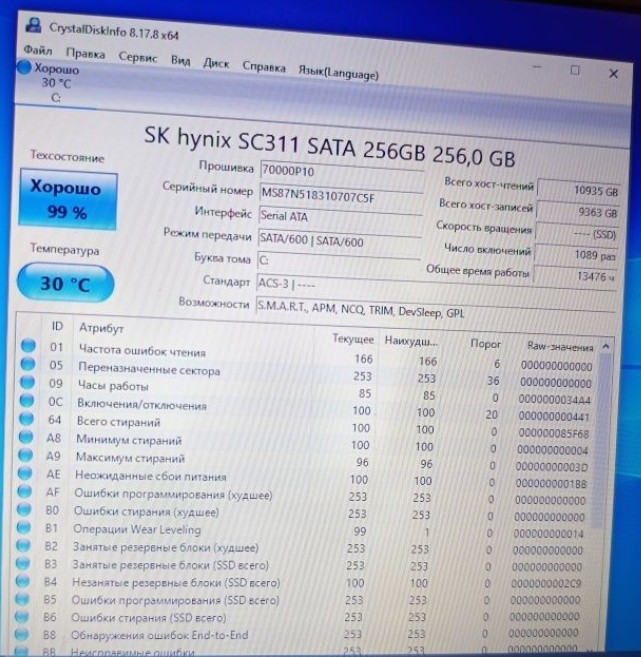Viewport: 641px width, 657px height.
Task: Click the Возможности field with S.M.A.R.T., APM, NCQ
Action: tap(435, 308)
